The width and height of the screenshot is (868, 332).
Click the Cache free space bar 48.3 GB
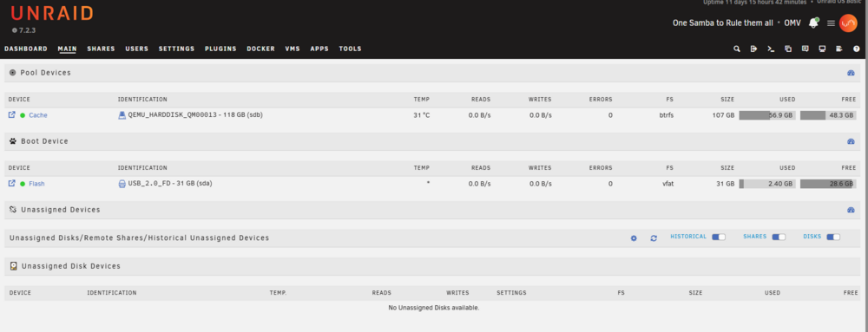pyautogui.click(x=828, y=115)
